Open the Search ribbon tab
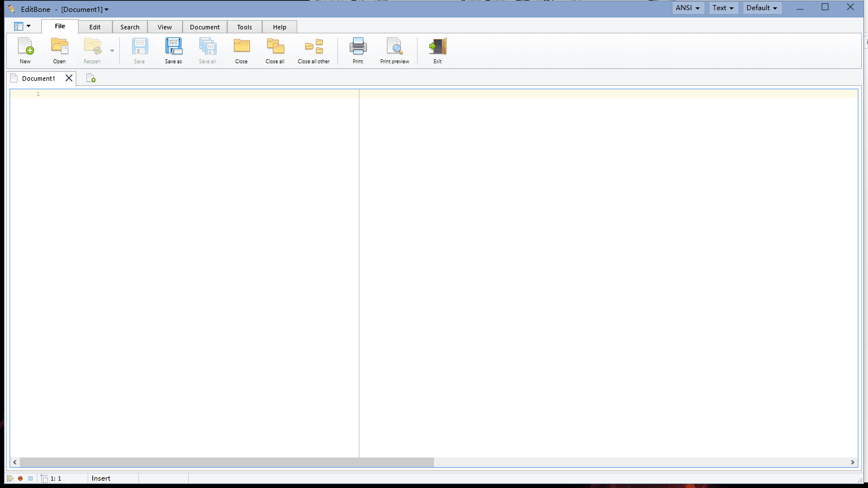 [130, 27]
